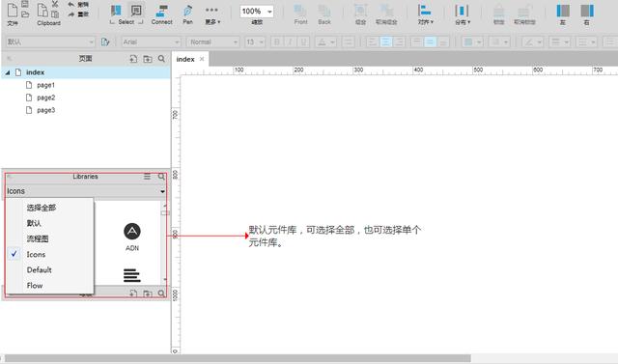Align text to top
The height and width of the screenshot is (364, 618).
click(x=416, y=42)
